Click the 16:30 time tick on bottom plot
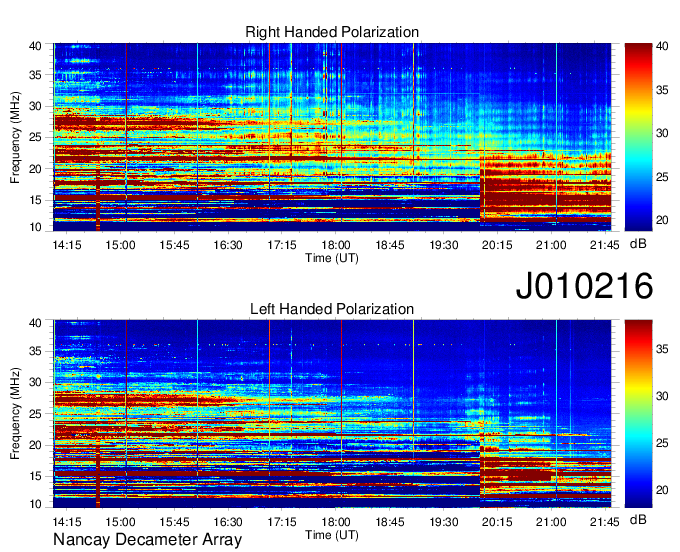Image resolution: width=680 pixels, height=552 pixels. [x=228, y=522]
